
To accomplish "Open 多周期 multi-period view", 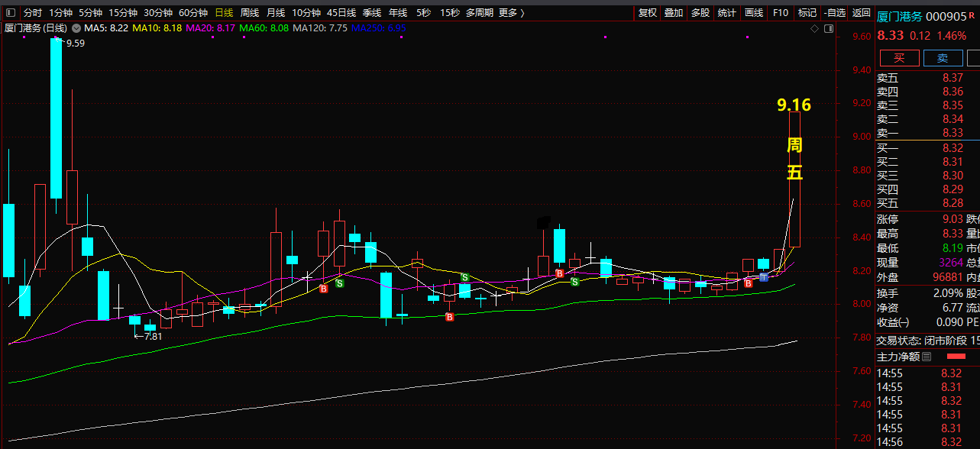I will [479, 13].
